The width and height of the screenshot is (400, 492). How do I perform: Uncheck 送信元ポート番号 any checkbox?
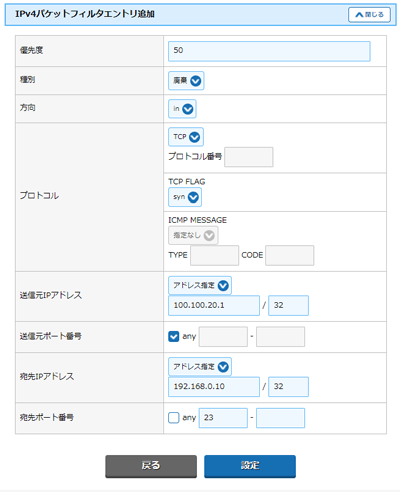click(x=173, y=336)
